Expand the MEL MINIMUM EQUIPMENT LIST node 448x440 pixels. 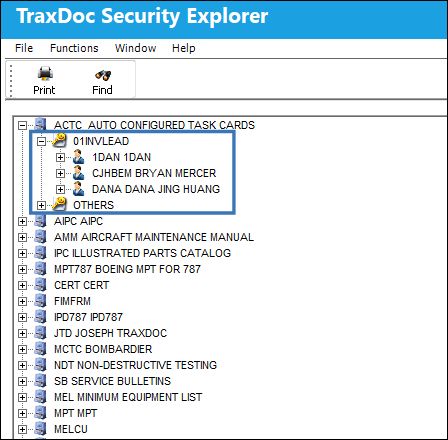[22, 397]
